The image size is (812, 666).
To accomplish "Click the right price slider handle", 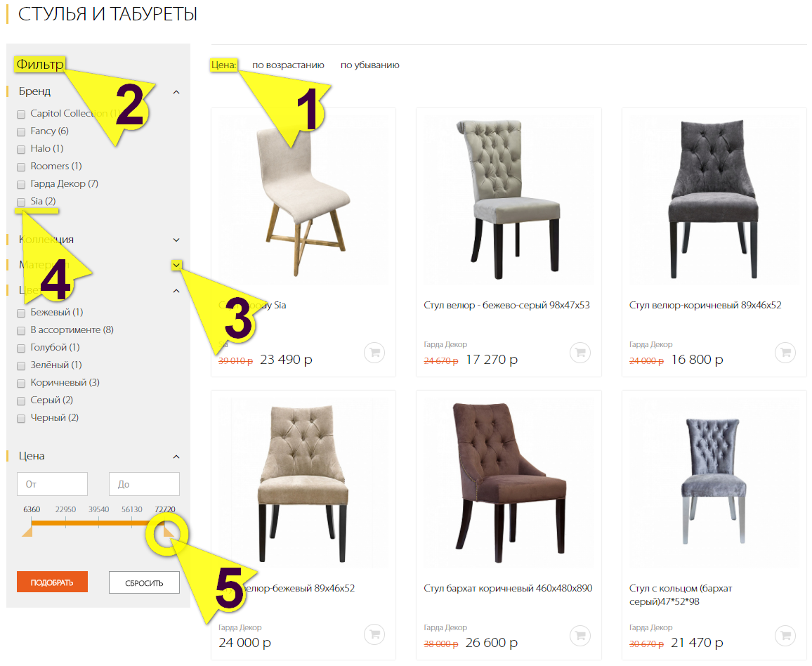I will (169, 532).
